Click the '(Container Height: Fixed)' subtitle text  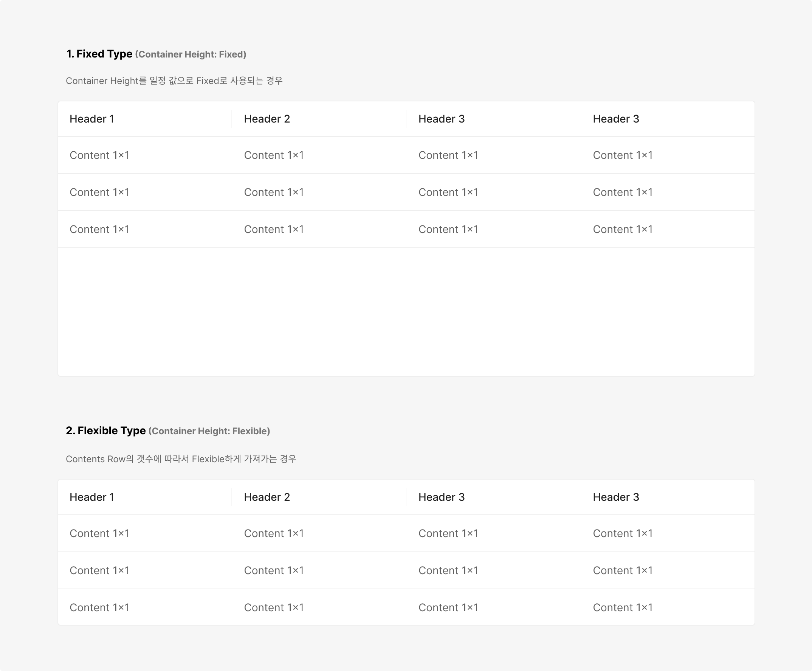191,54
